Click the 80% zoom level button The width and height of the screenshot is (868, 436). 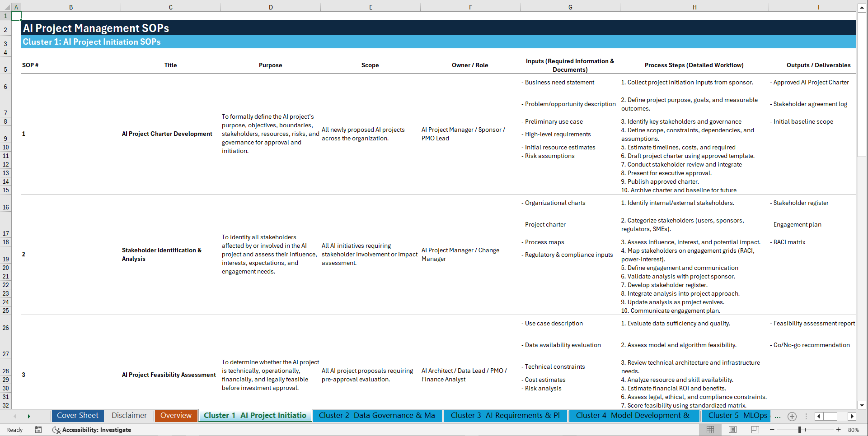tap(854, 430)
